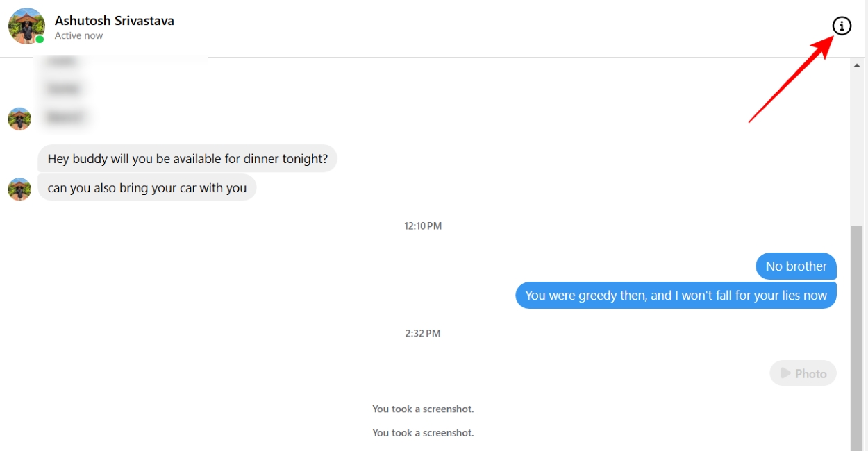Select the "Hey buddy" dinner message bubble
Image resolution: width=868 pixels, height=451 pixels.
[187, 159]
